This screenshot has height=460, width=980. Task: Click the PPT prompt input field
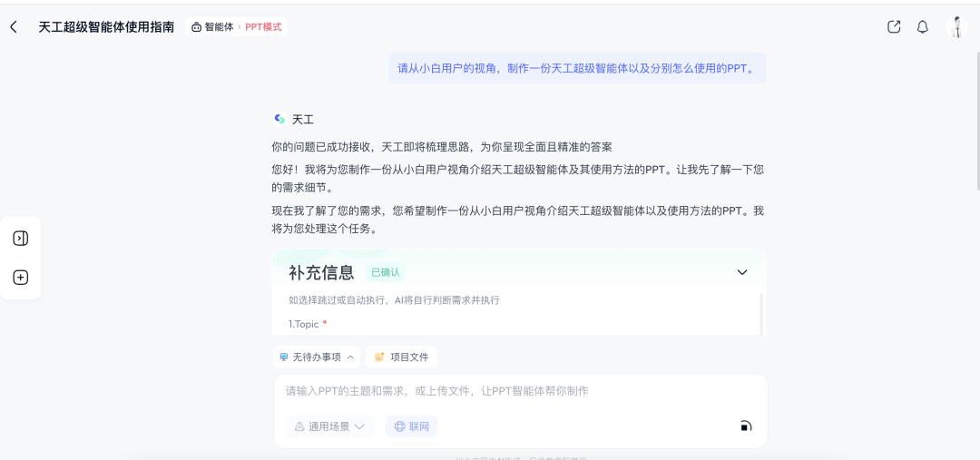pyautogui.click(x=520, y=391)
